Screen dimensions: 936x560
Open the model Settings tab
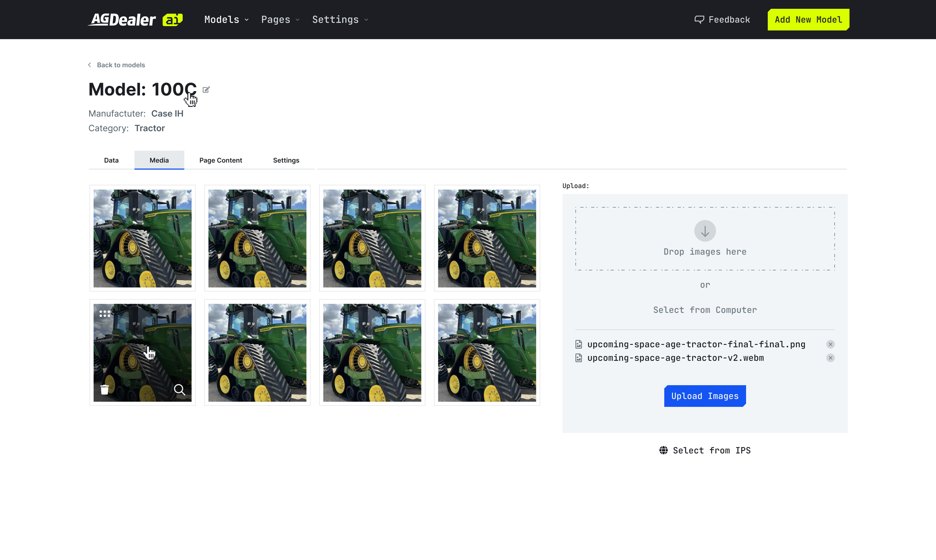pos(286,160)
